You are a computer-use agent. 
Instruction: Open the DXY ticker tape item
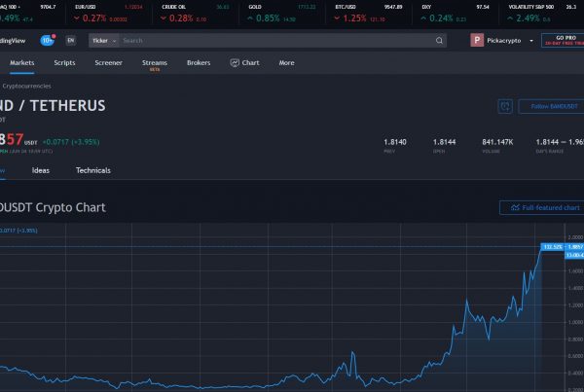click(456, 13)
